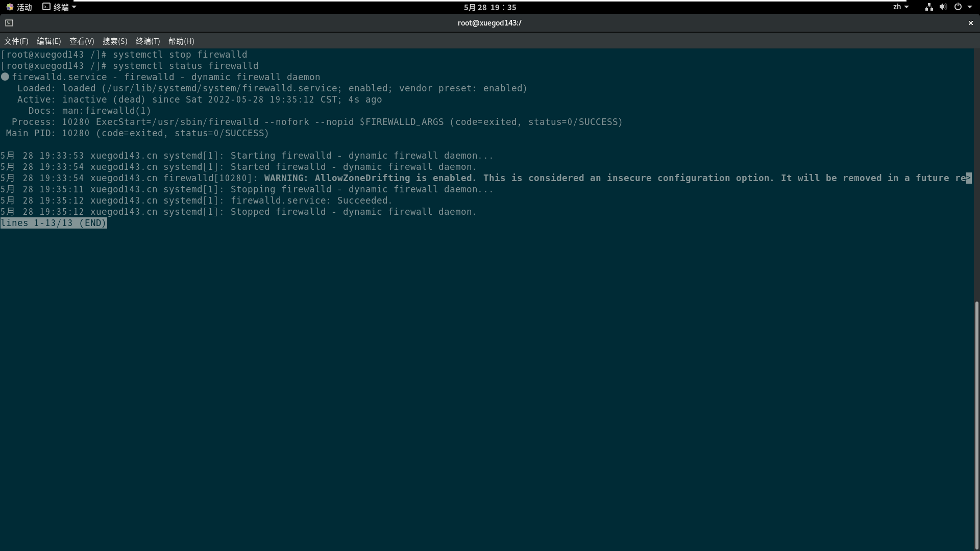980x551 pixels.
Task: Click the truncation marker ending the WARNING line
Action: 969,178
